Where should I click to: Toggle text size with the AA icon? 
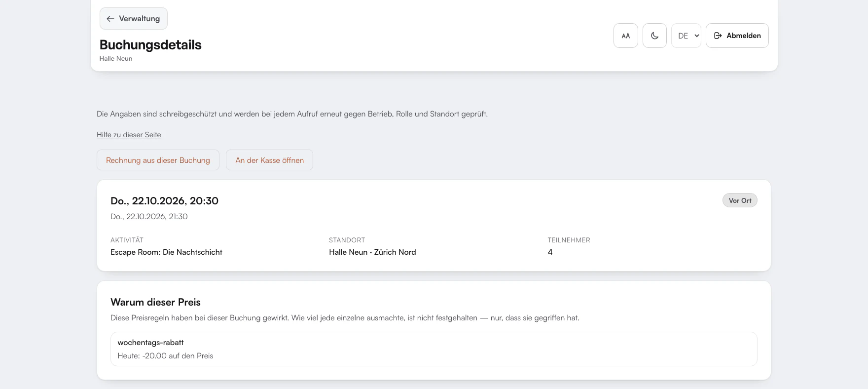coord(626,36)
